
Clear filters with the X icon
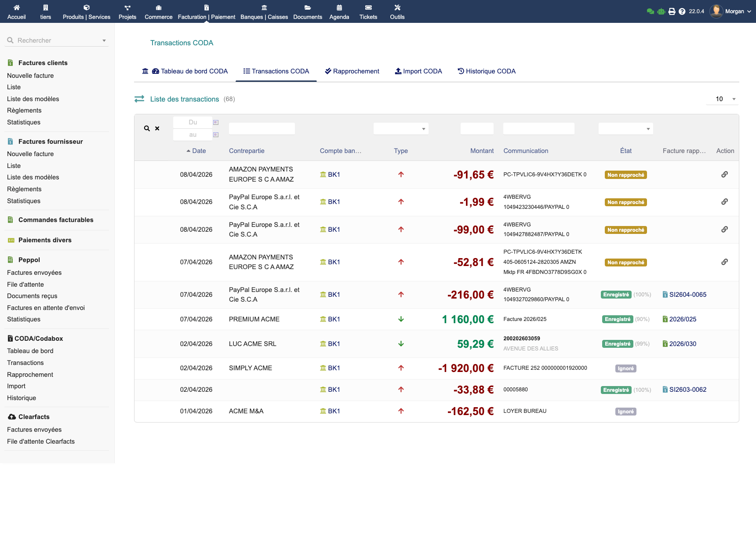pyautogui.click(x=157, y=128)
